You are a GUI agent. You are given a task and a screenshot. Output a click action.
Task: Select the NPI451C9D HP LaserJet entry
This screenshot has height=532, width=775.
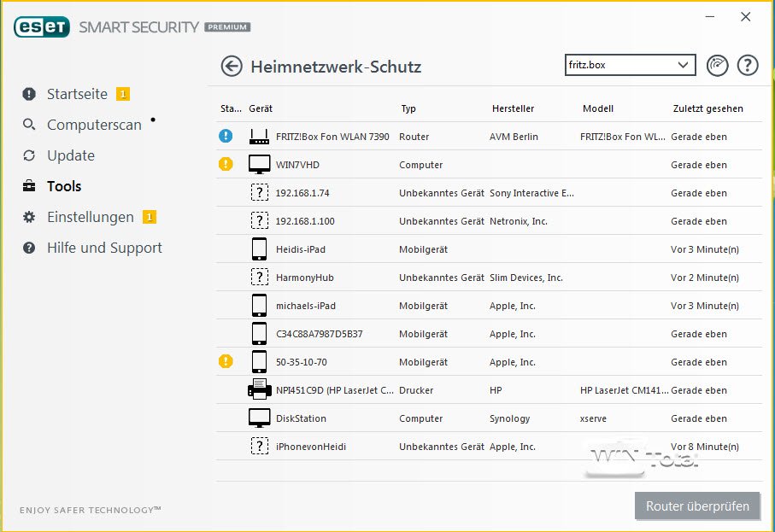coord(335,390)
